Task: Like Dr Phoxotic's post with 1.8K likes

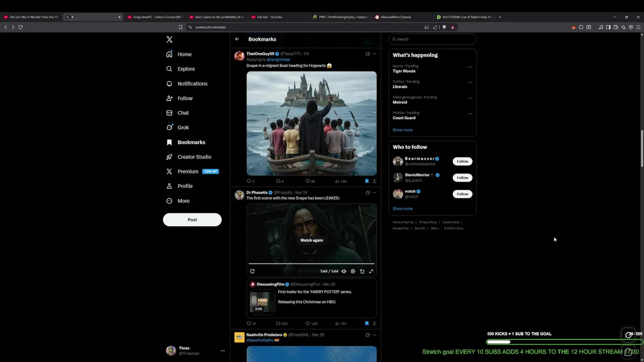Action: pos(311,323)
